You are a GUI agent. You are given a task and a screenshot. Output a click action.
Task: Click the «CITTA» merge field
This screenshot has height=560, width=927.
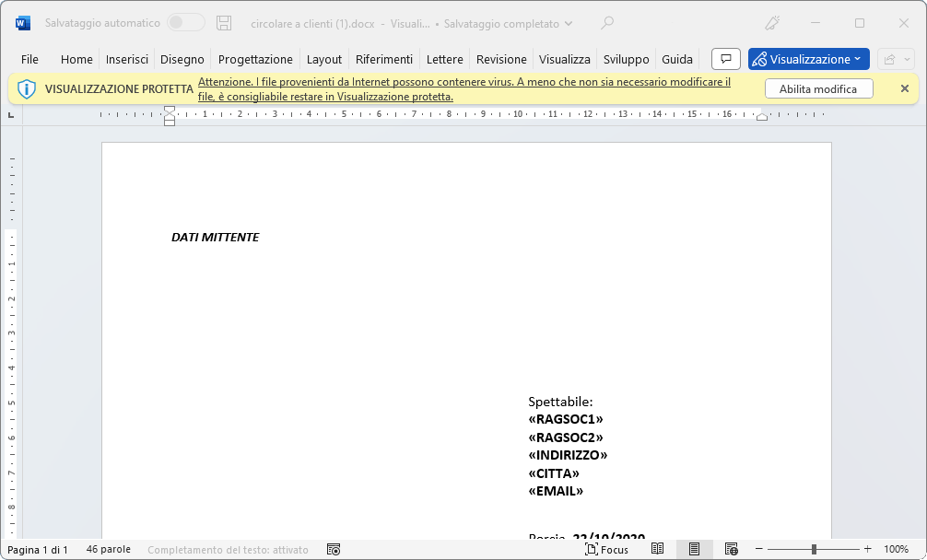[x=554, y=473]
